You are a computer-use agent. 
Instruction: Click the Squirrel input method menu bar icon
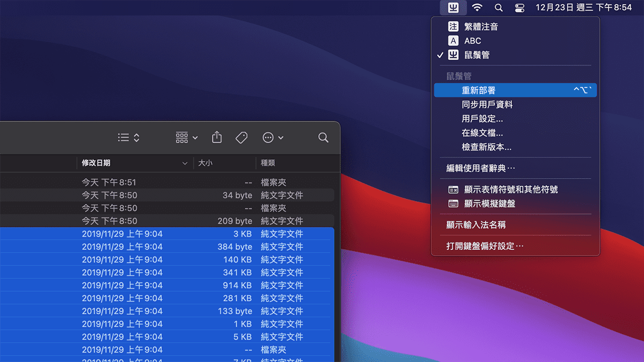[452, 8]
